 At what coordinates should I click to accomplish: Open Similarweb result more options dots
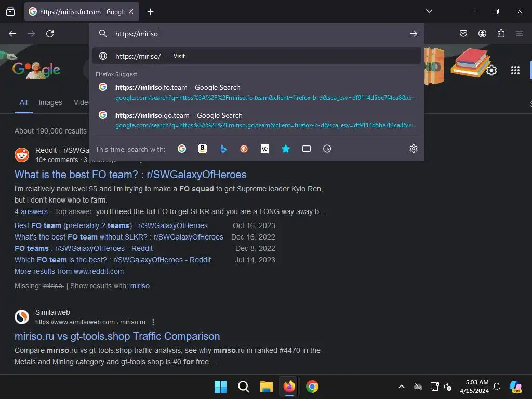point(153,322)
